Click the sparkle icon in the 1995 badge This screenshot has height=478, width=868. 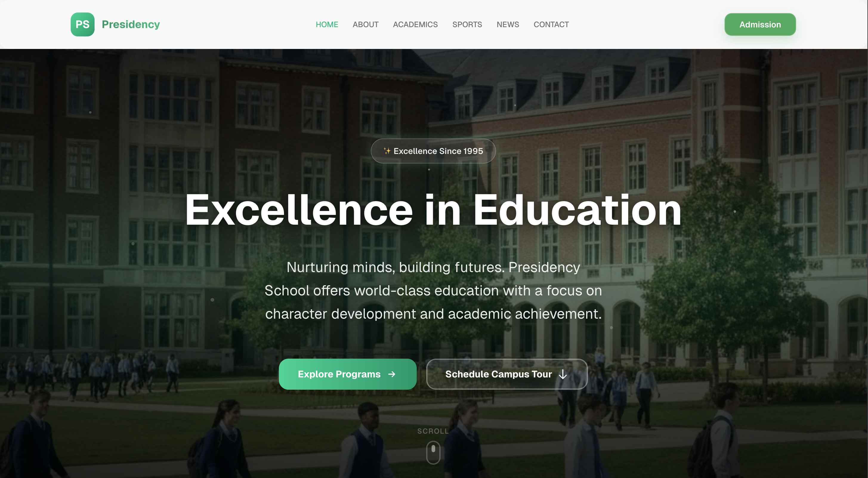click(x=387, y=151)
